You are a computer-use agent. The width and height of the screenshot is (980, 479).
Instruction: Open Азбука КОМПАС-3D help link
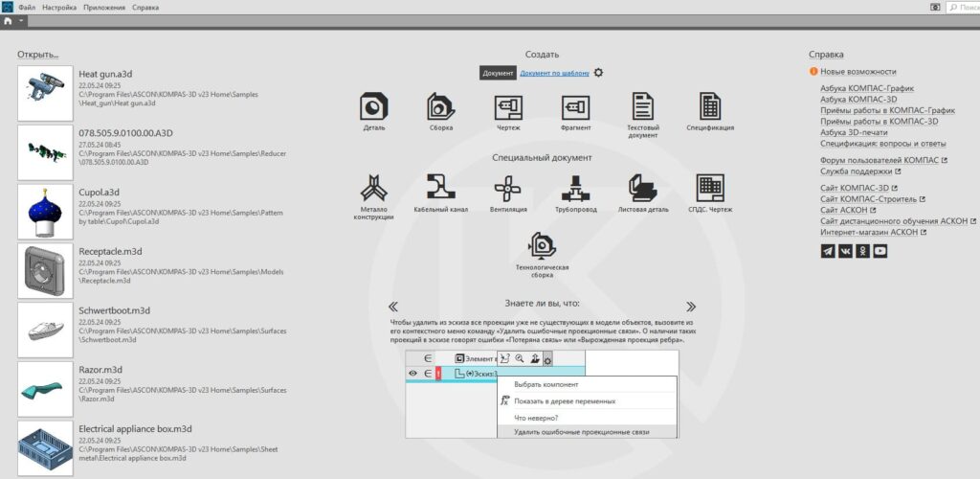[858, 100]
